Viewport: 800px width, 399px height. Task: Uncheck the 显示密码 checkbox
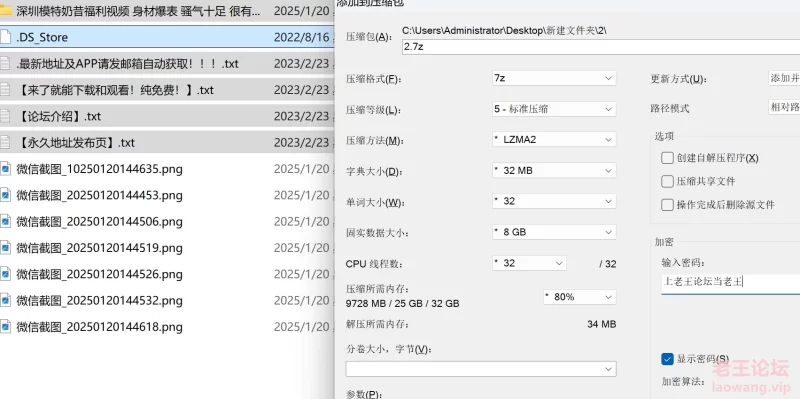pos(667,359)
